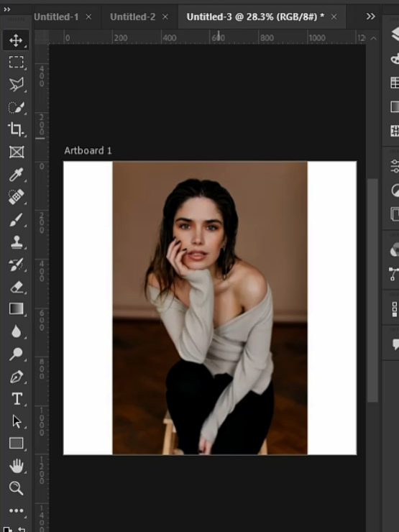Expand the toolbar with double arrows
This screenshot has height=532, width=399.
click(6, 9)
